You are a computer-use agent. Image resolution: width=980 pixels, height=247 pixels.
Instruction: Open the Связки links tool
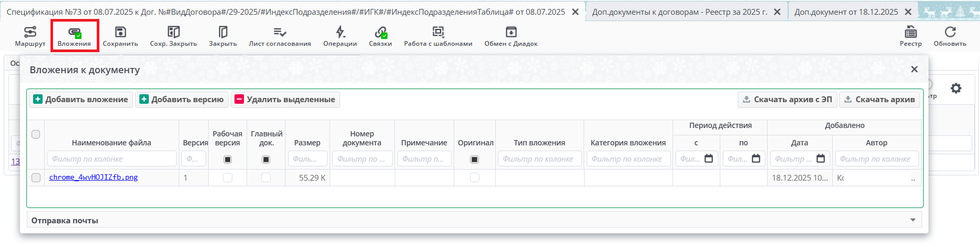click(x=381, y=36)
